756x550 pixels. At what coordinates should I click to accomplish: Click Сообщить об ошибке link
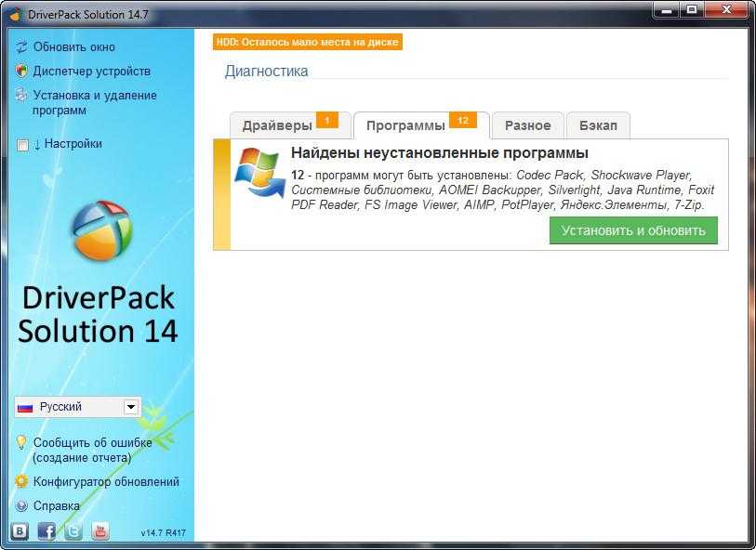(x=93, y=450)
